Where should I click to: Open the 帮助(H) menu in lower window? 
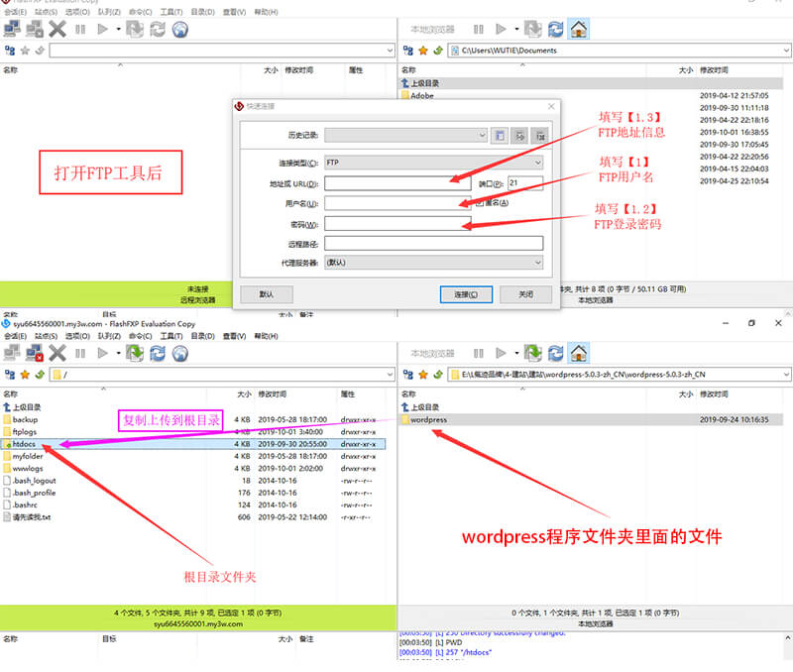point(266,337)
